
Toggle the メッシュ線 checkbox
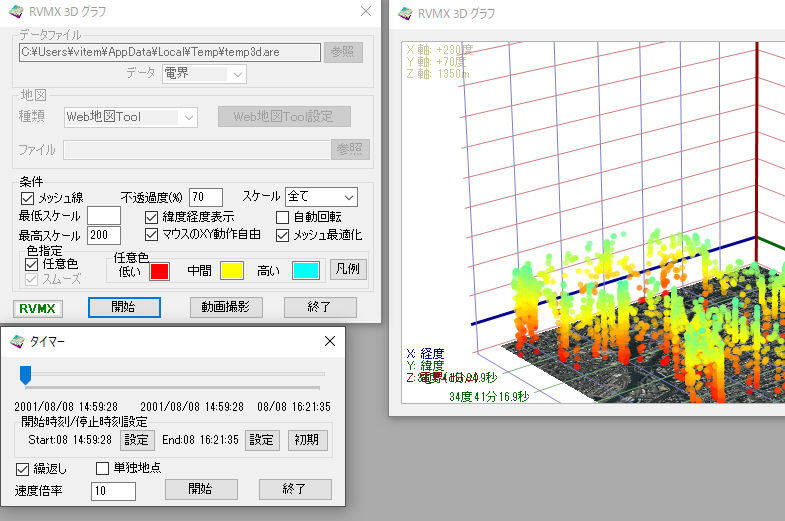point(28,198)
